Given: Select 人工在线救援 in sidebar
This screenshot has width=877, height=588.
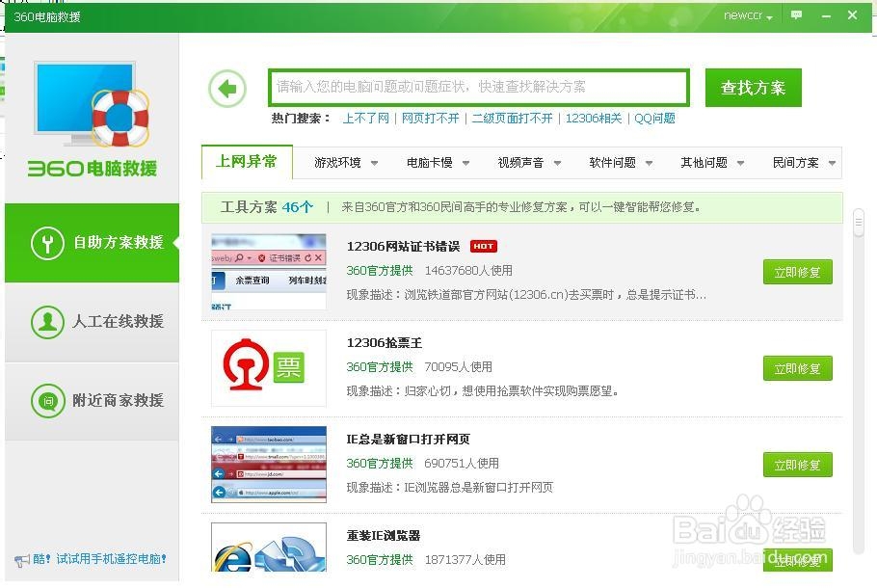Looking at the screenshot, I should (92, 322).
